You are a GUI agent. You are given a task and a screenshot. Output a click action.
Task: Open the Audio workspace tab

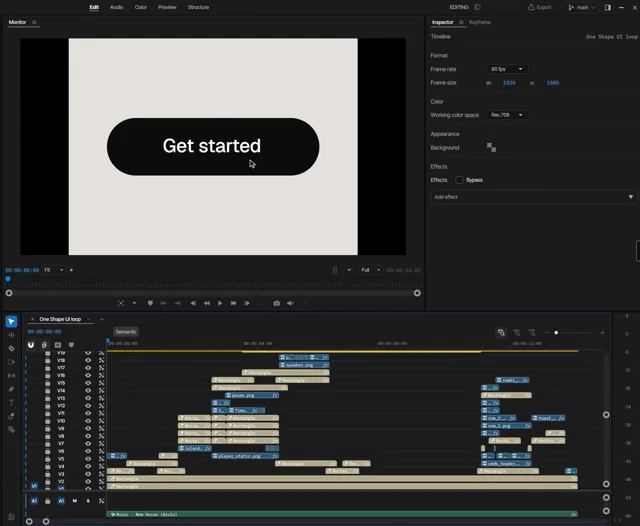(116, 7)
